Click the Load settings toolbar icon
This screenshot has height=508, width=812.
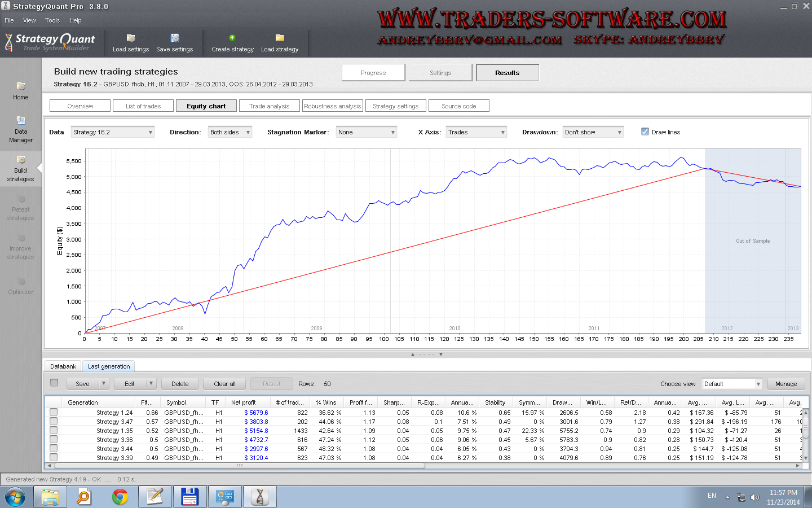coord(131,38)
